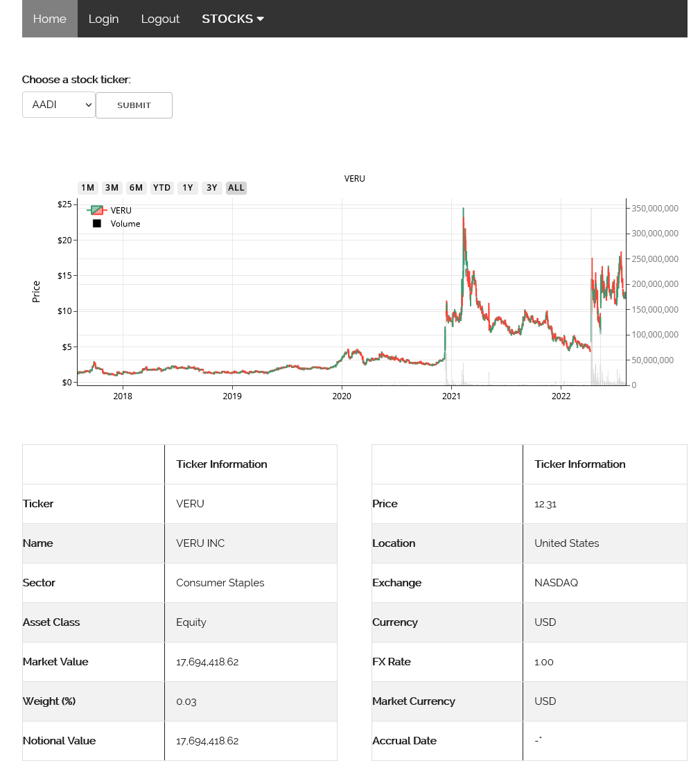Select the ALL chart time range
700x770 pixels.
236,187
